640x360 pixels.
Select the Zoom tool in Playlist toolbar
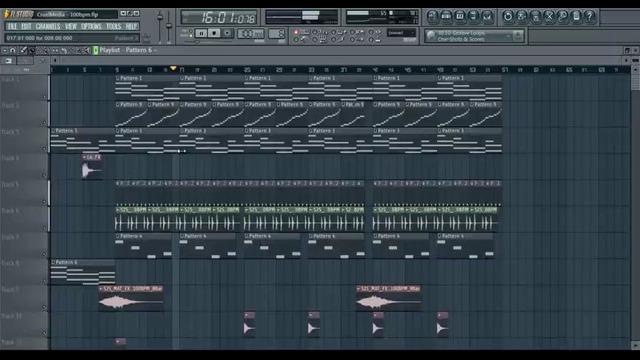[79, 50]
